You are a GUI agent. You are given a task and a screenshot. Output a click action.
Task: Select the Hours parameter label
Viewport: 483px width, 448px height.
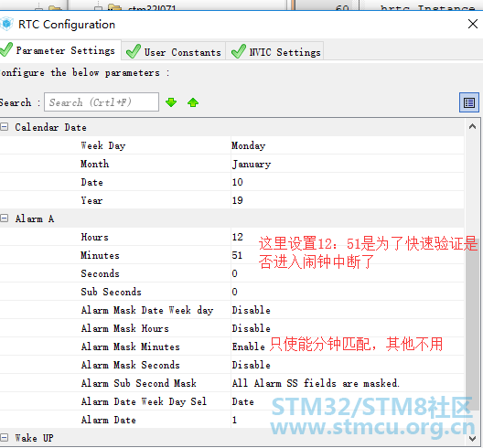94,237
